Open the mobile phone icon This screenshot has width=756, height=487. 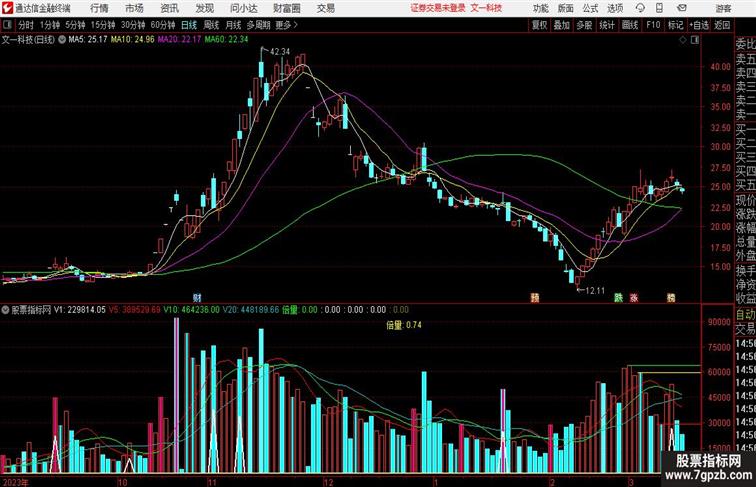pyautogui.click(x=660, y=8)
